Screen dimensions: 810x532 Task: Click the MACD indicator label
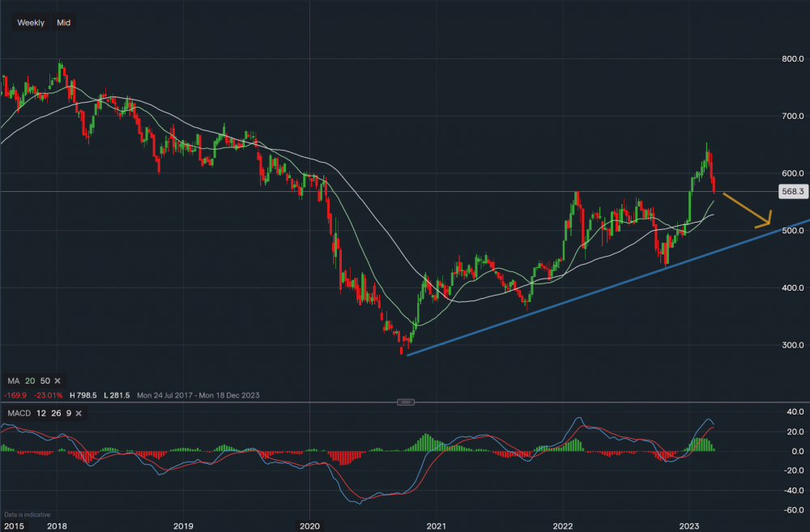(x=19, y=415)
